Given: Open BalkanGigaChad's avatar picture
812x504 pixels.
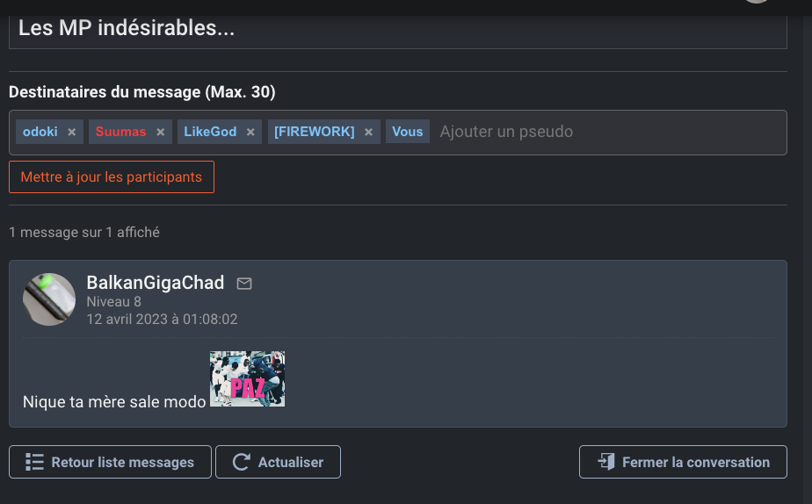Looking at the screenshot, I should 49,299.
